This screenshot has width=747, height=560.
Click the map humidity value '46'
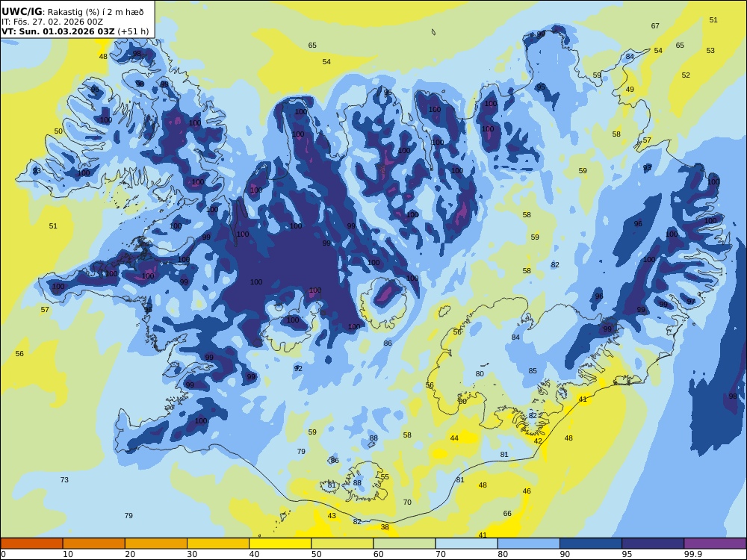click(527, 491)
